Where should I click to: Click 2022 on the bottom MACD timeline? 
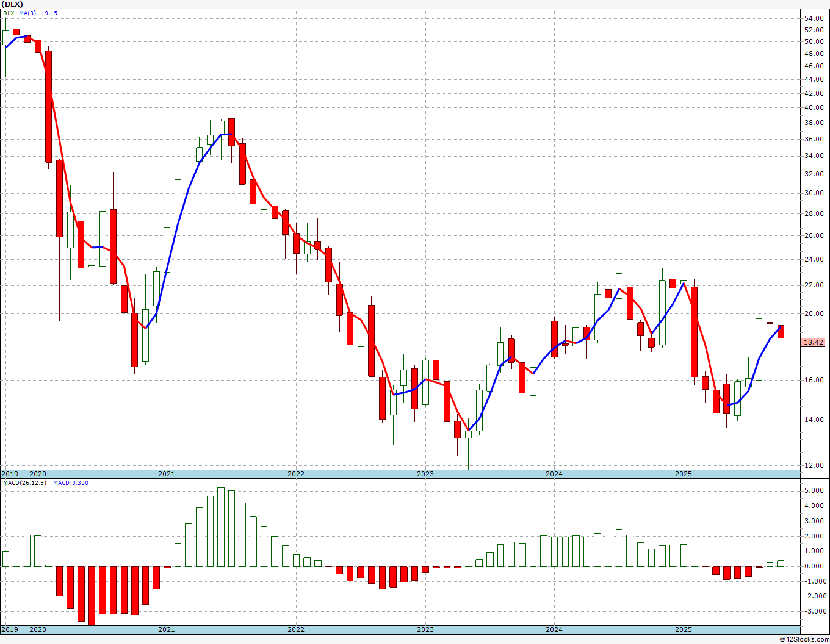(295, 629)
